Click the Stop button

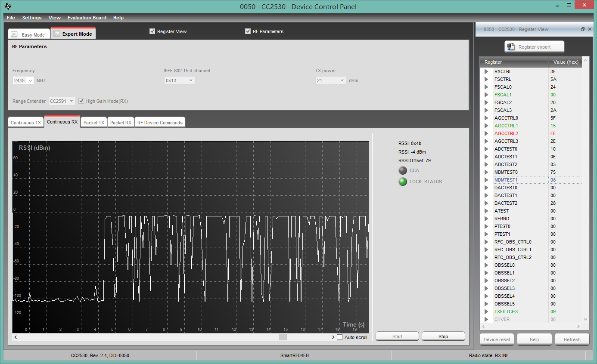tap(443, 336)
